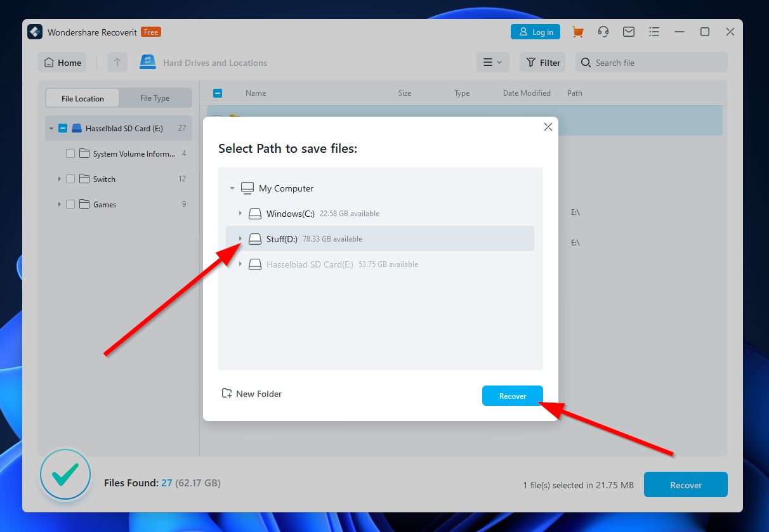Click the scan complete checkmark icon

(65, 474)
